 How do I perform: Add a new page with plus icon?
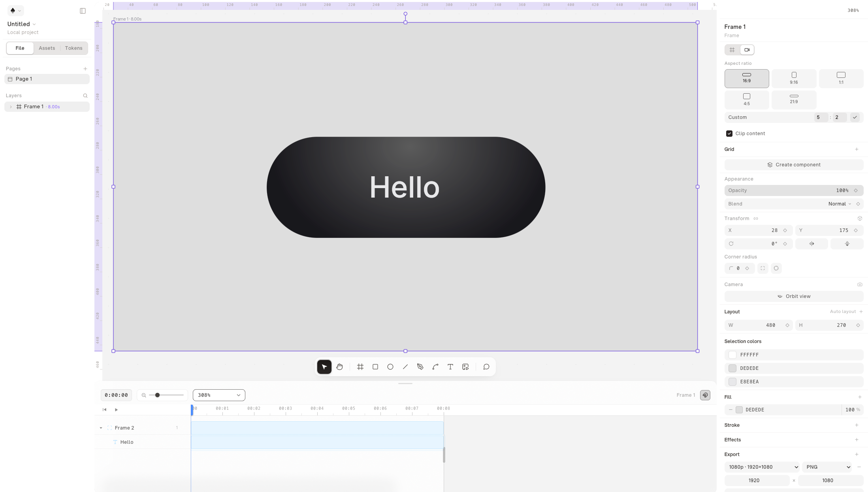point(85,69)
